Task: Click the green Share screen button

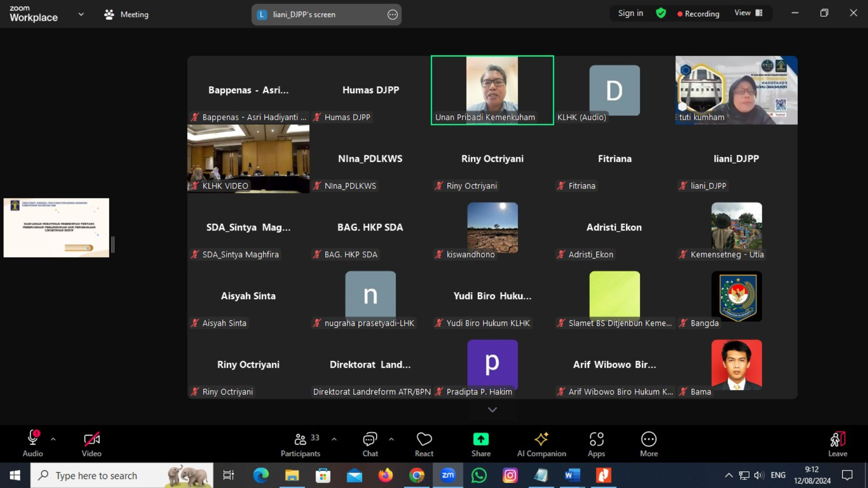Action: click(x=481, y=443)
